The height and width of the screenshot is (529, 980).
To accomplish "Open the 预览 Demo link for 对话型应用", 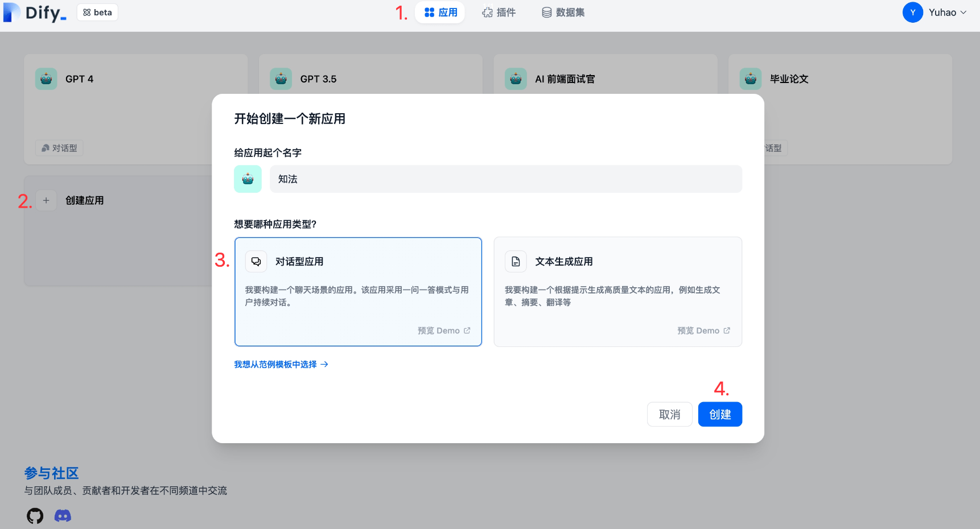I will click(444, 330).
